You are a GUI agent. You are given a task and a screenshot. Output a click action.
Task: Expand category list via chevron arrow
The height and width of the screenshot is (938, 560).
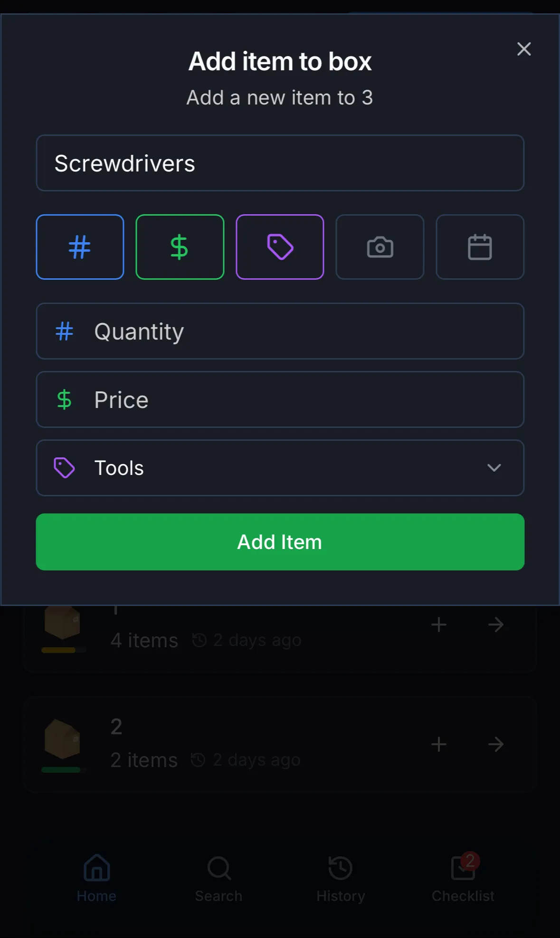click(x=494, y=468)
